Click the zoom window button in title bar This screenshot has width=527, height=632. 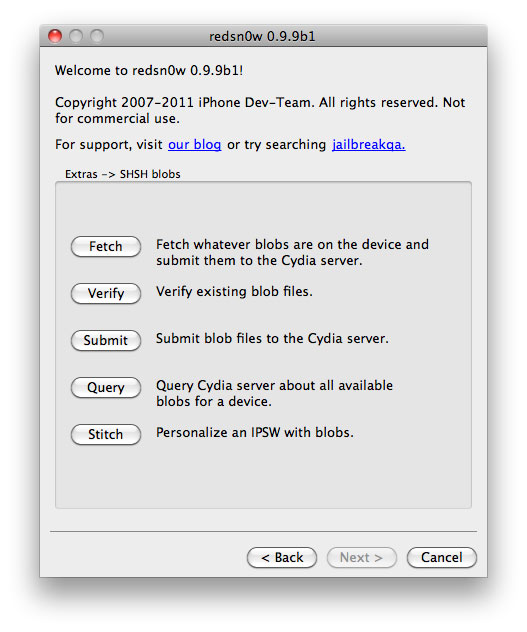[x=97, y=36]
